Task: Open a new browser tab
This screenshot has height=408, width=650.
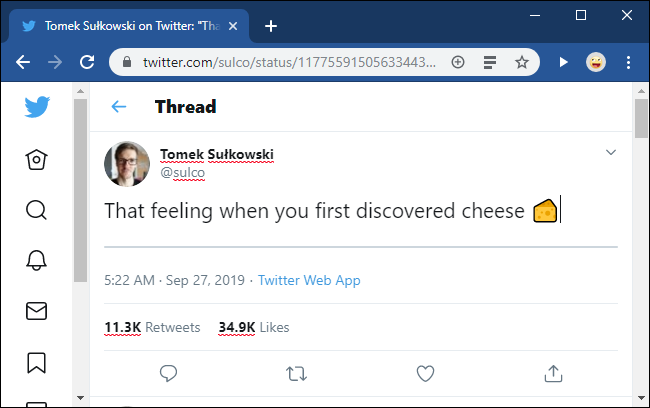Action: 270,26
